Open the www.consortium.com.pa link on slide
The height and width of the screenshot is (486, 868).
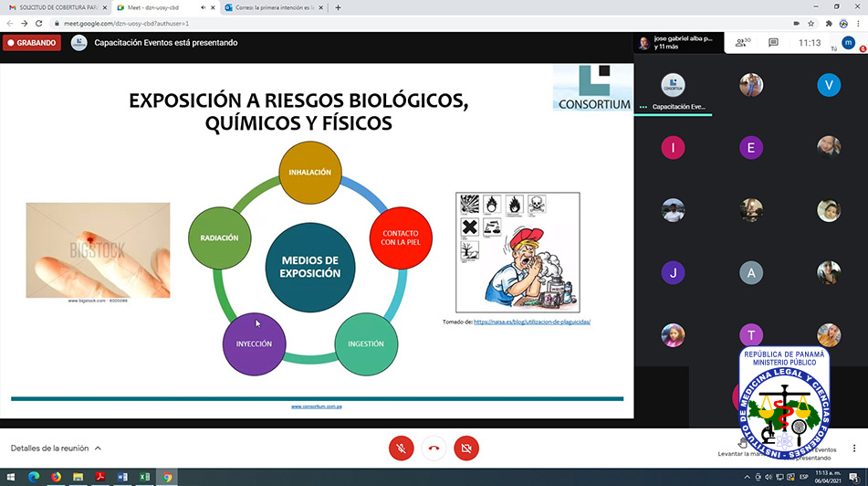tap(317, 407)
